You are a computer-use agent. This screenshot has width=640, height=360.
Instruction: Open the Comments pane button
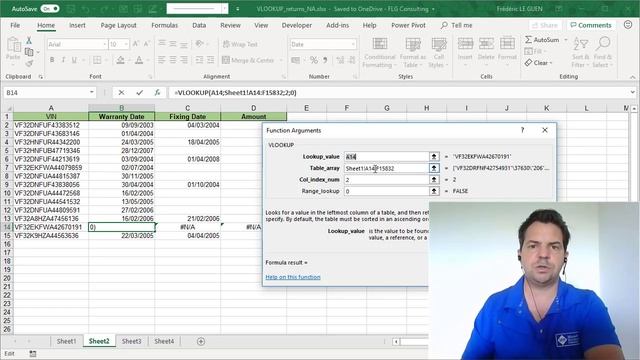coord(591,25)
